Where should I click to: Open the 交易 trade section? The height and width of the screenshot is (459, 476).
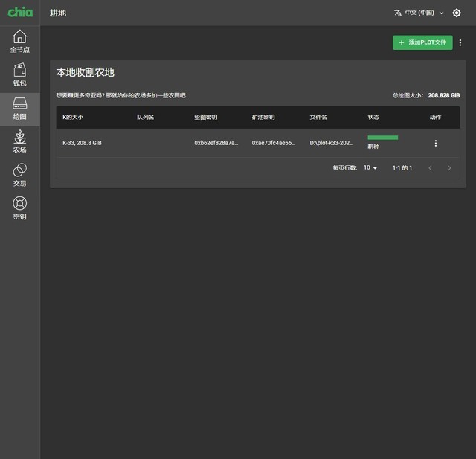[x=20, y=175]
